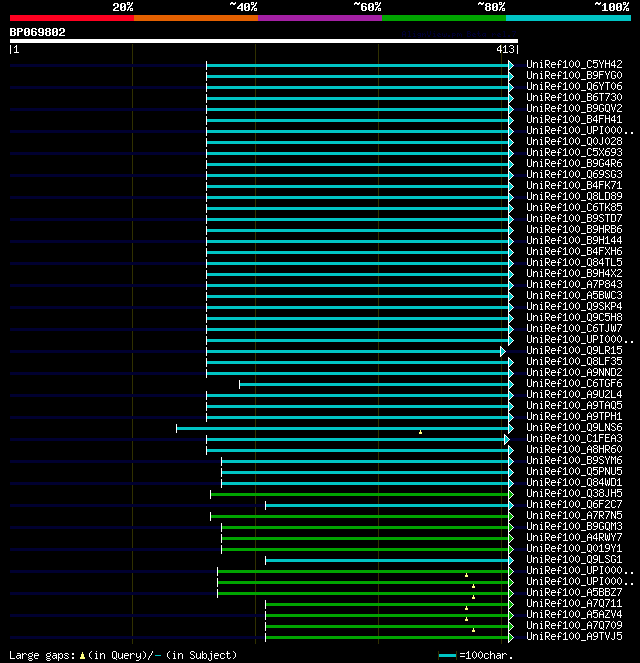The width and height of the screenshot is (640, 663).
Task: Click the green alignment bar for Q38JH5
Action: click(x=360, y=494)
